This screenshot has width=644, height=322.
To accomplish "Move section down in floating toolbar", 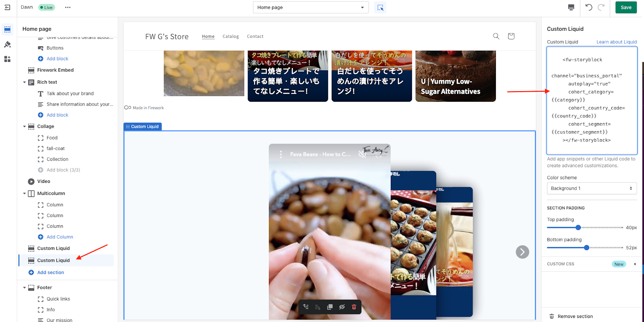I will pos(318,307).
